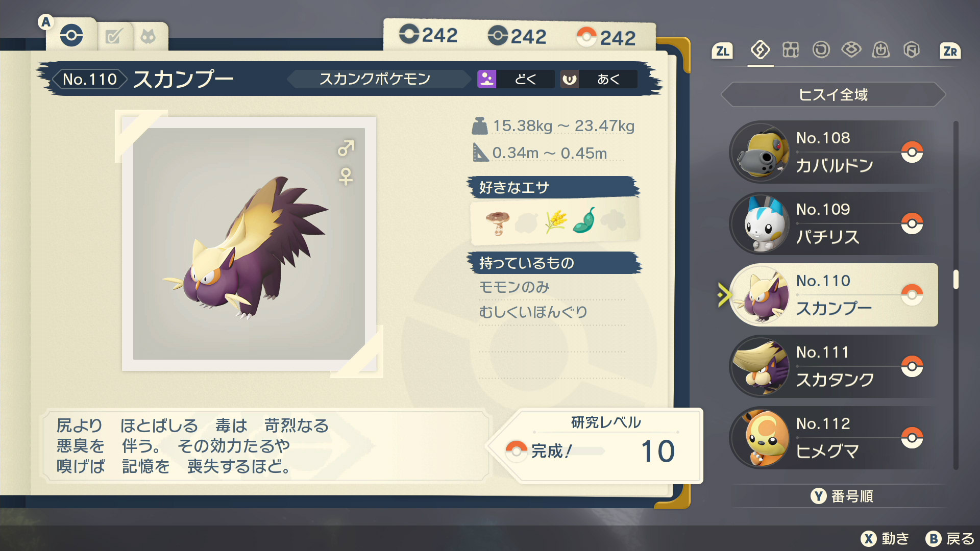The width and height of the screenshot is (980, 551).
Task: Select the diamond-shaped Hisui region icon
Action: coord(761,50)
